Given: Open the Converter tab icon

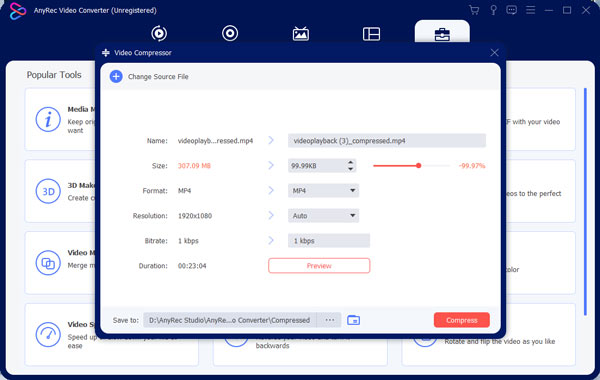Looking at the screenshot, I should tap(159, 33).
